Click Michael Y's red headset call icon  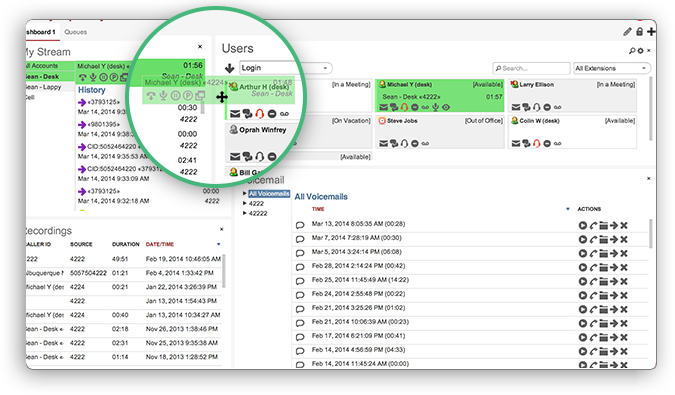point(404,107)
